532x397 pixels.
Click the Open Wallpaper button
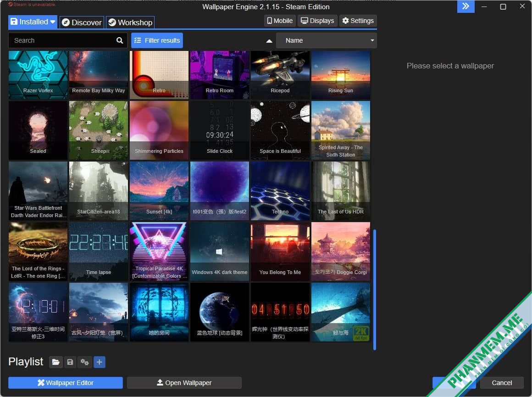point(184,383)
